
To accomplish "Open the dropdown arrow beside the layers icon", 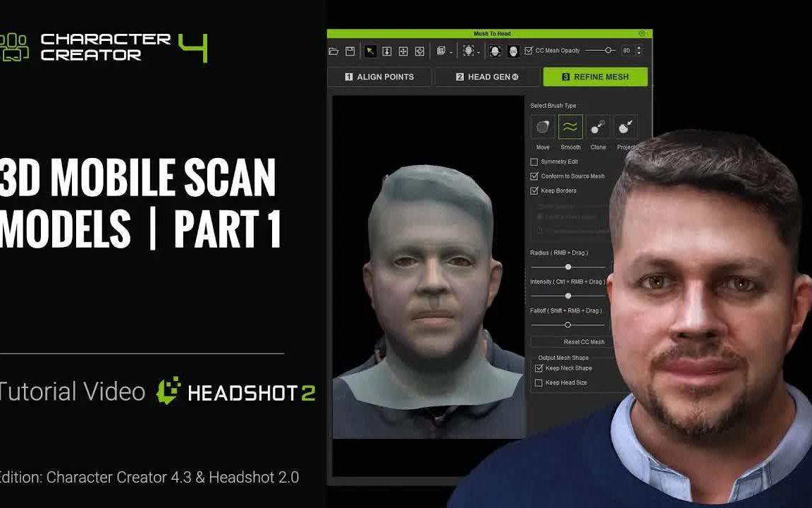I will pos(451,52).
